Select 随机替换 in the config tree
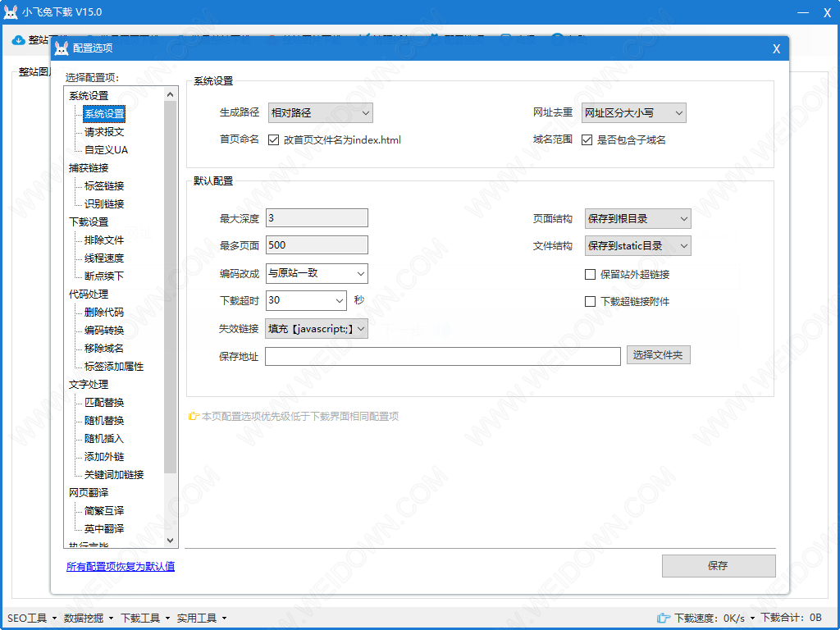 (x=104, y=421)
